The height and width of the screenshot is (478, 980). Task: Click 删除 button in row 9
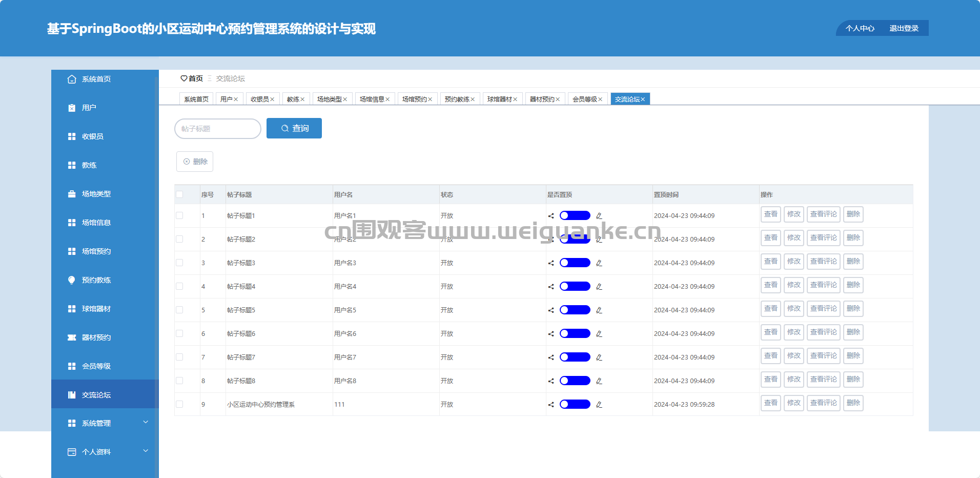pyautogui.click(x=853, y=403)
